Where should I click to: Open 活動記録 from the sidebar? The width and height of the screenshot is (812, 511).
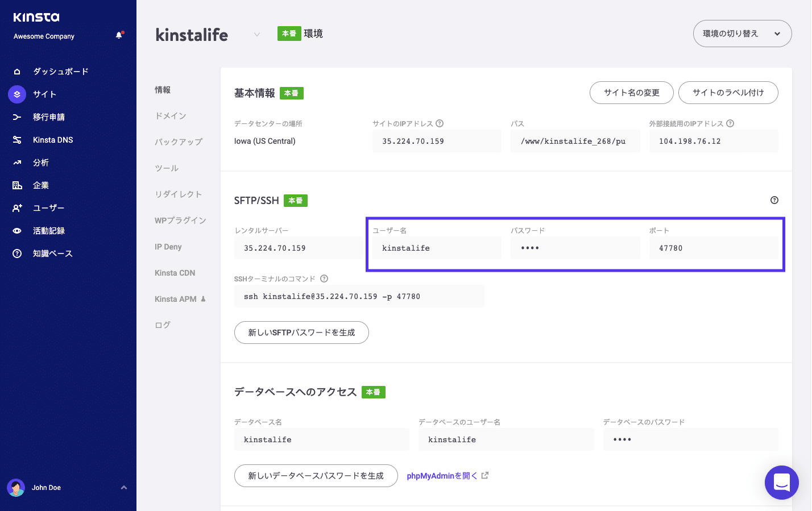click(x=16, y=230)
